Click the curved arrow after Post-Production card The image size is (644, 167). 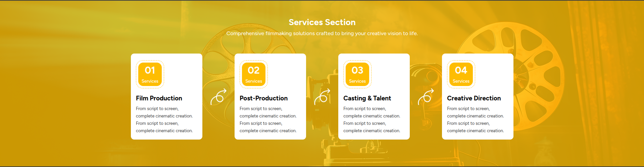click(x=322, y=97)
